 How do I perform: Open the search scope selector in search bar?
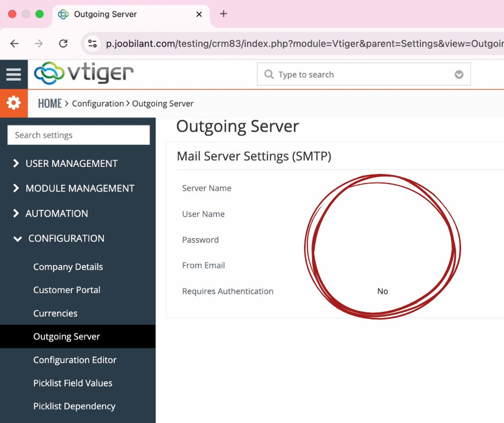[x=459, y=75]
